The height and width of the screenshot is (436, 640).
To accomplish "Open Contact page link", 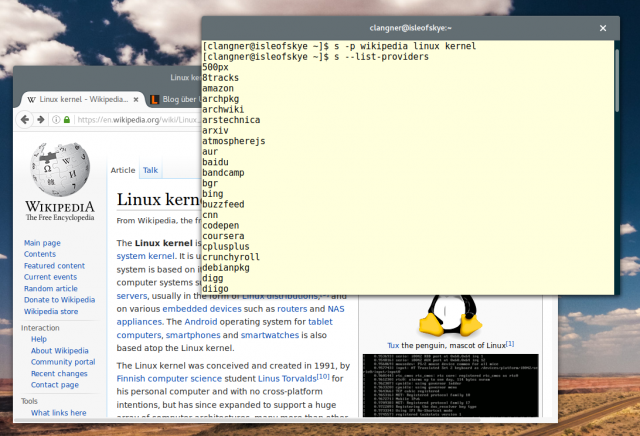I will pos(55,385).
